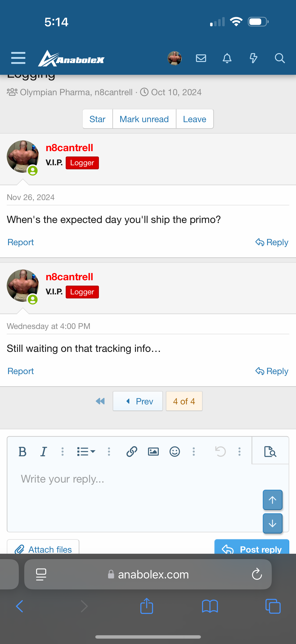296x644 pixels.
Task: Expand more options after the italic button
Action: click(63, 452)
